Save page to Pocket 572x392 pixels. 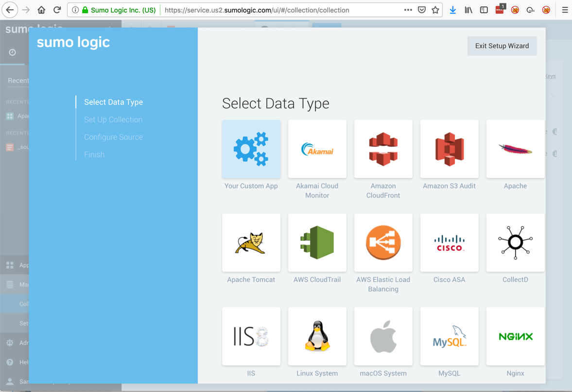[x=422, y=10]
